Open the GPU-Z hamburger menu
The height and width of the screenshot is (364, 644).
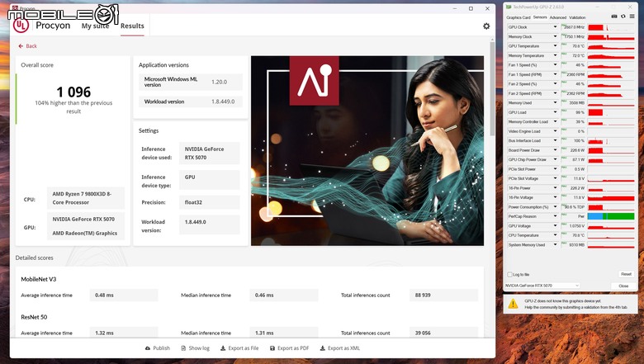(632, 17)
